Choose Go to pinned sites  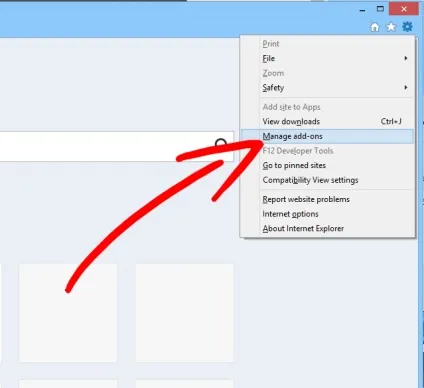327,166
